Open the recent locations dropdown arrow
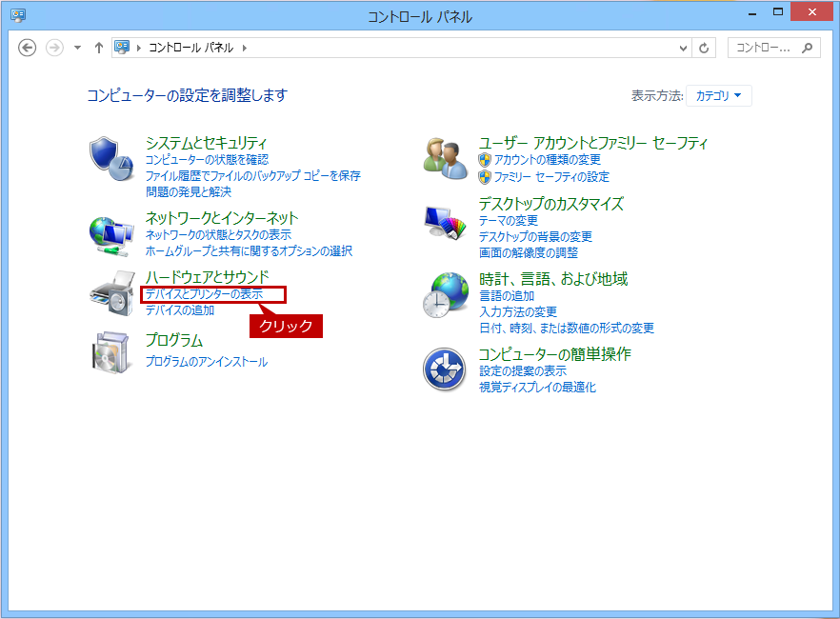 point(78,48)
